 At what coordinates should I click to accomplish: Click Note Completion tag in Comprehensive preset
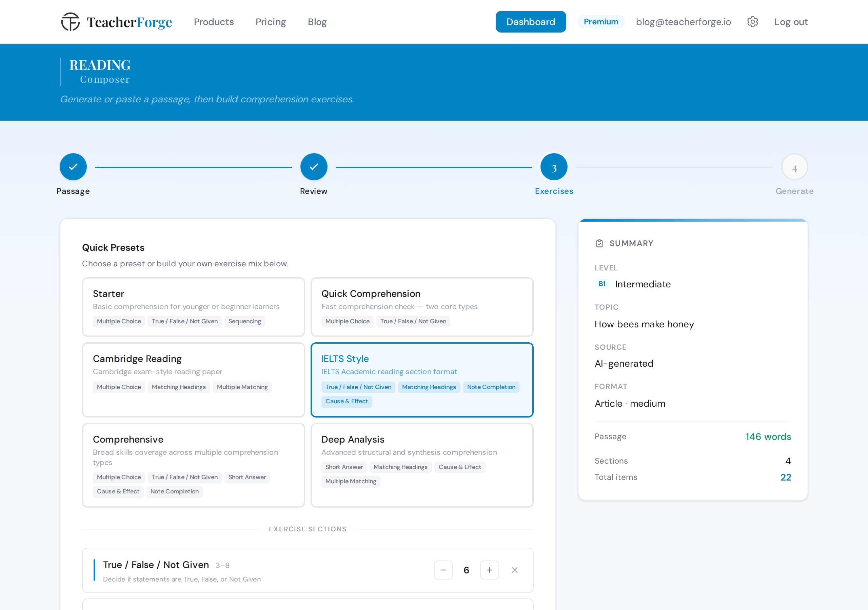(175, 492)
